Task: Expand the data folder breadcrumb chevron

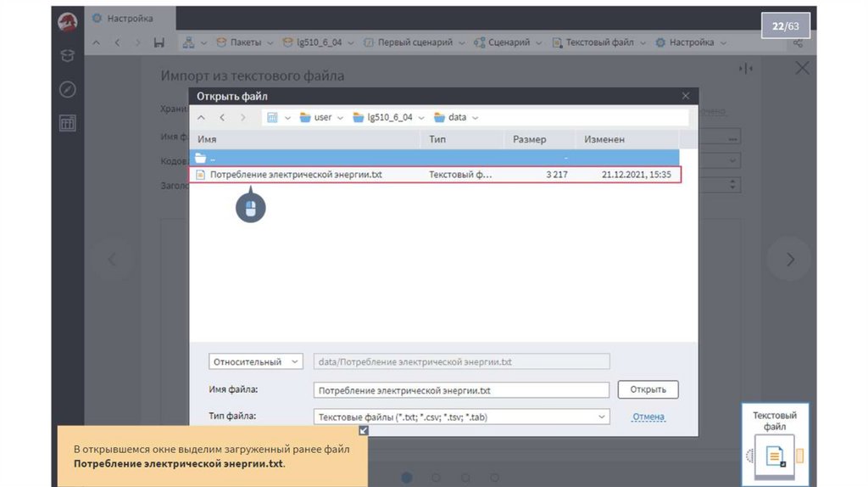Action: [476, 117]
